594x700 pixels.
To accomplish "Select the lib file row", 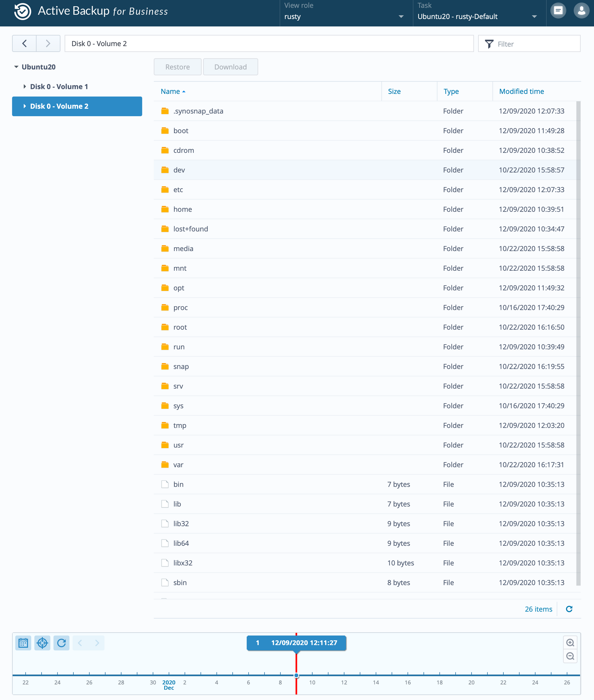I will coord(365,504).
